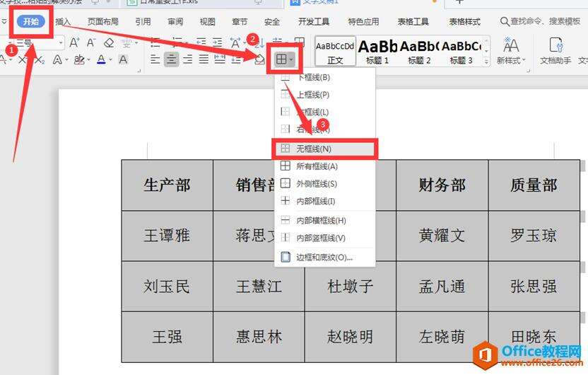Click the decrease indent icon
This screenshot has height=375, width=588.
click(x=201, y=42)
